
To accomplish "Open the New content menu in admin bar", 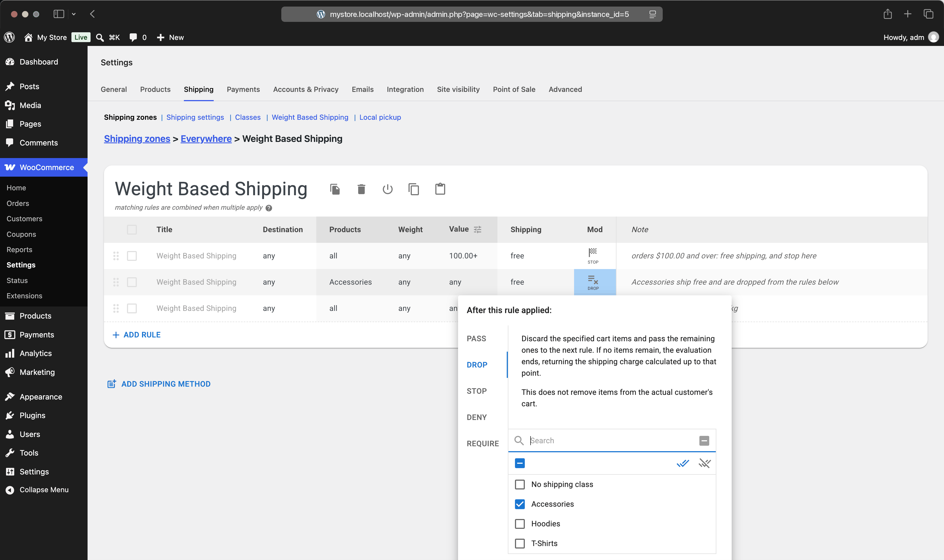I will point(170,37).
